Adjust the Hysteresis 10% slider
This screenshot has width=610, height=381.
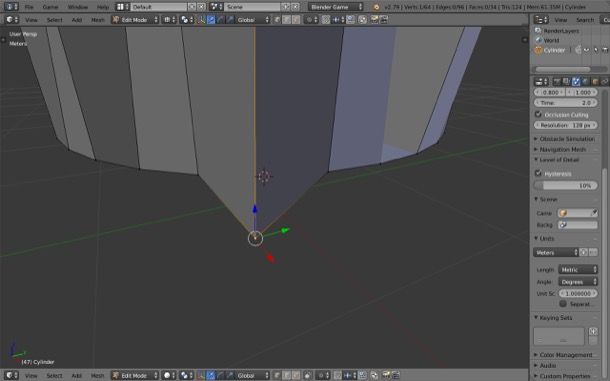tap(566, 186)
